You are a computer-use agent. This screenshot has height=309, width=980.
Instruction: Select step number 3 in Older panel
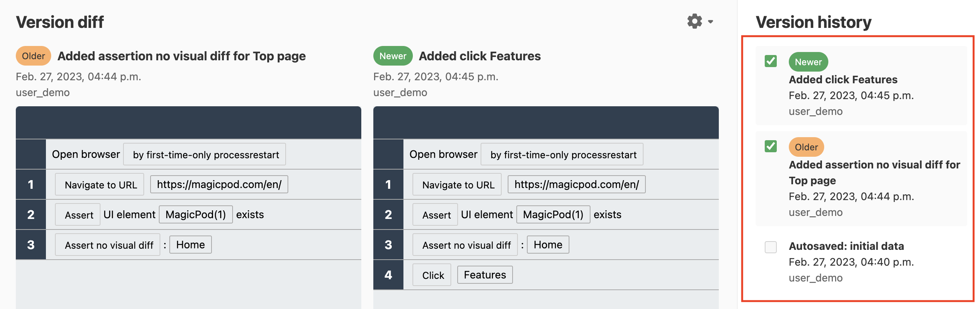[x=31, y=245]
